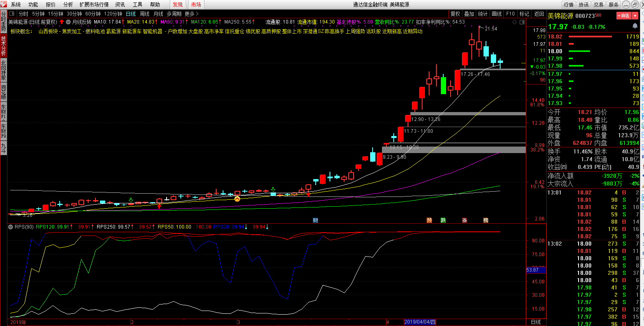Click the 画线 drawing tool button
644x326 pixels.
pos(497,14)
